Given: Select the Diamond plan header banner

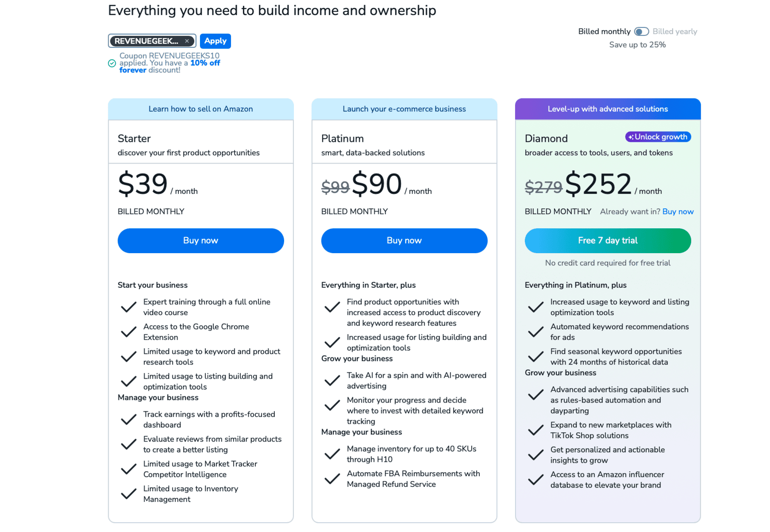Looking at the screenshot, I should tap(607, 109).
